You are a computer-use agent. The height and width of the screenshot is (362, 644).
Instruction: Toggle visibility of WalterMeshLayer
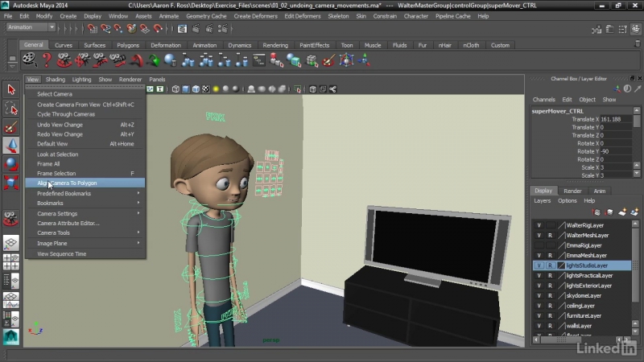point(539,235)
